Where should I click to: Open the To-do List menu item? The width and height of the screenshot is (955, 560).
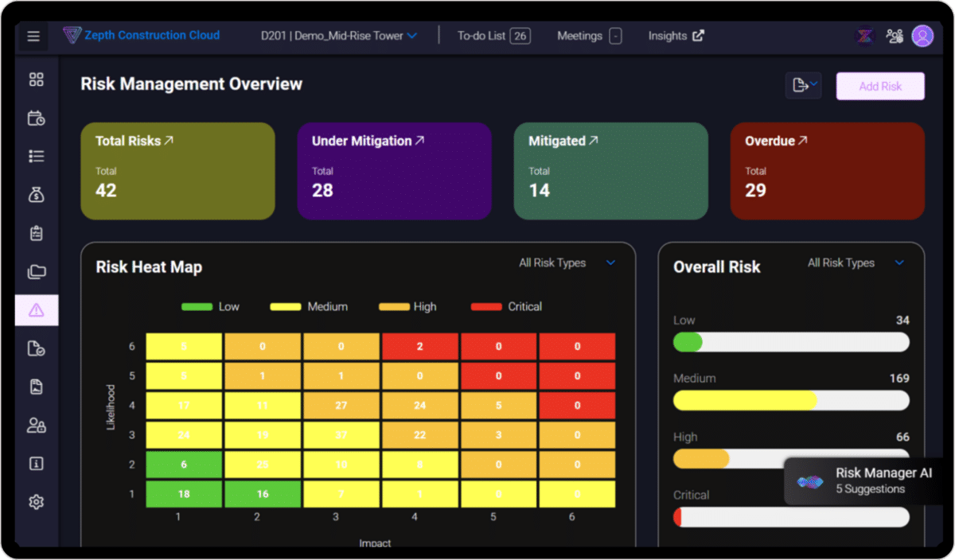coord(493,36)
